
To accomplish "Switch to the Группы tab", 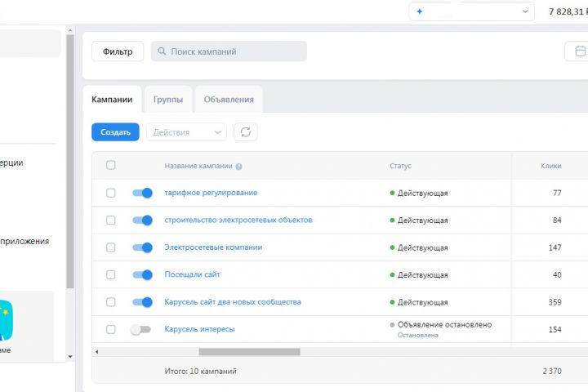I will tap(168, 100).
